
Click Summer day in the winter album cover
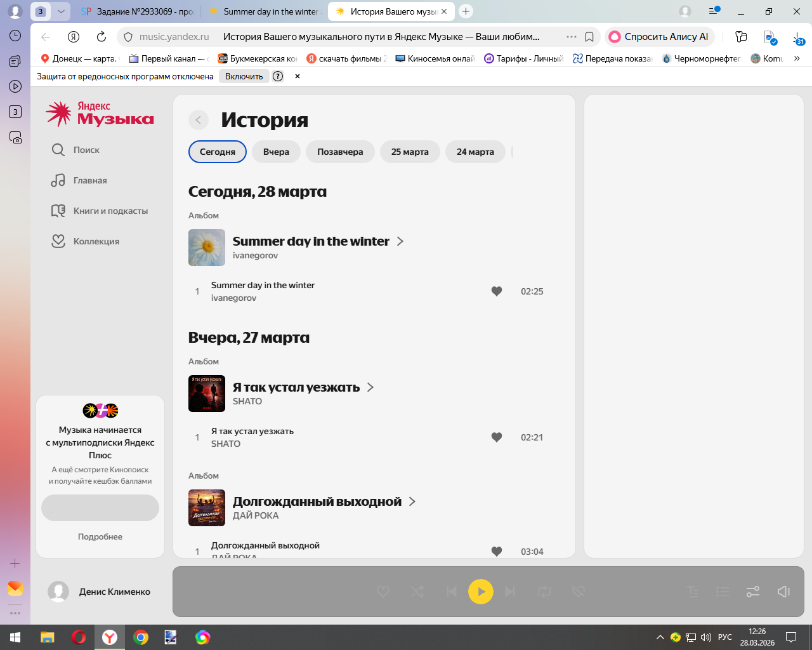pyautogui.click(x=207, y=248)
